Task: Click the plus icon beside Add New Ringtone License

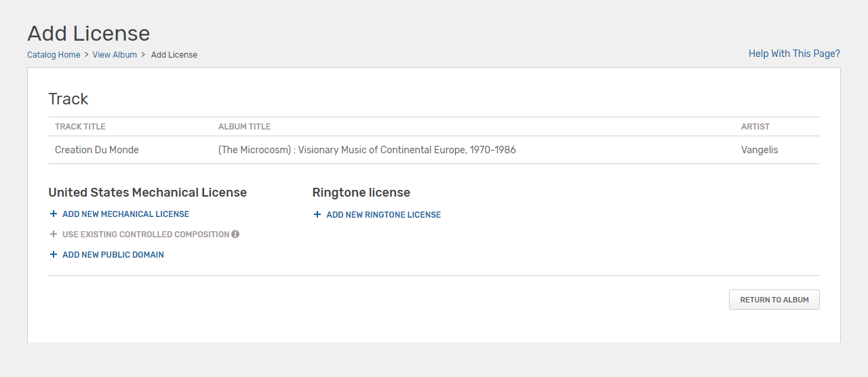Action: point(317,215)
